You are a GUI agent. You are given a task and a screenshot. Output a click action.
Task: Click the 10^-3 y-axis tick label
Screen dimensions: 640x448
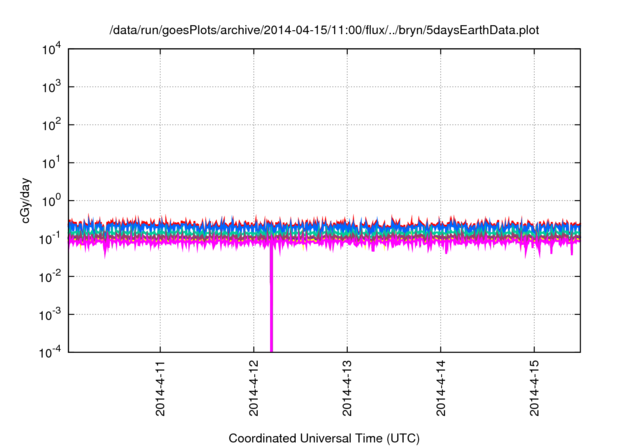click(51, 315)
